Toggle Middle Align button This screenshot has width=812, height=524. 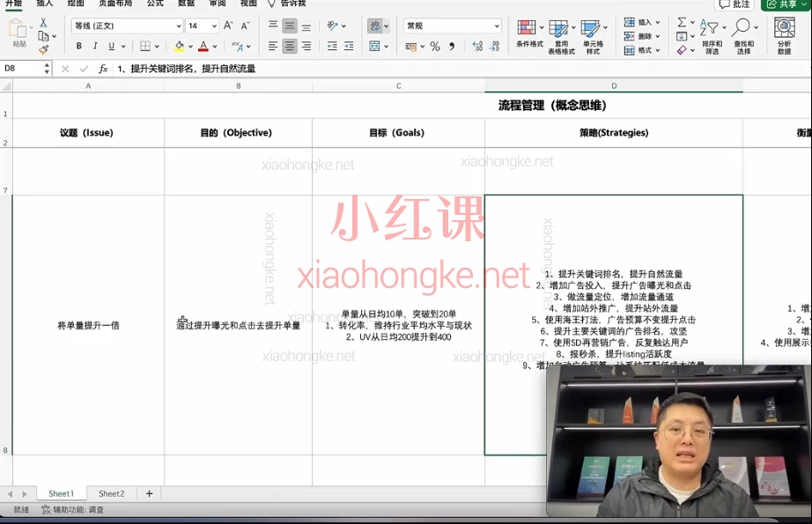pyautogui.click(x=290, y=26)
